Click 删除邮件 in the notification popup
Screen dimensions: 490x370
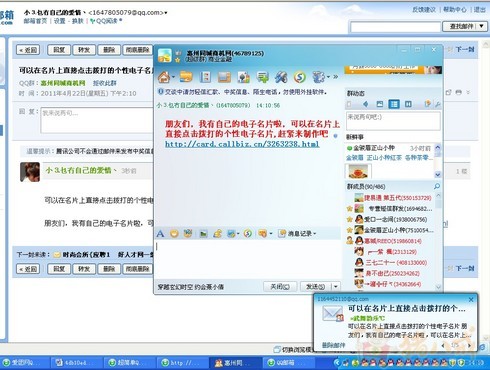[333, 345]
